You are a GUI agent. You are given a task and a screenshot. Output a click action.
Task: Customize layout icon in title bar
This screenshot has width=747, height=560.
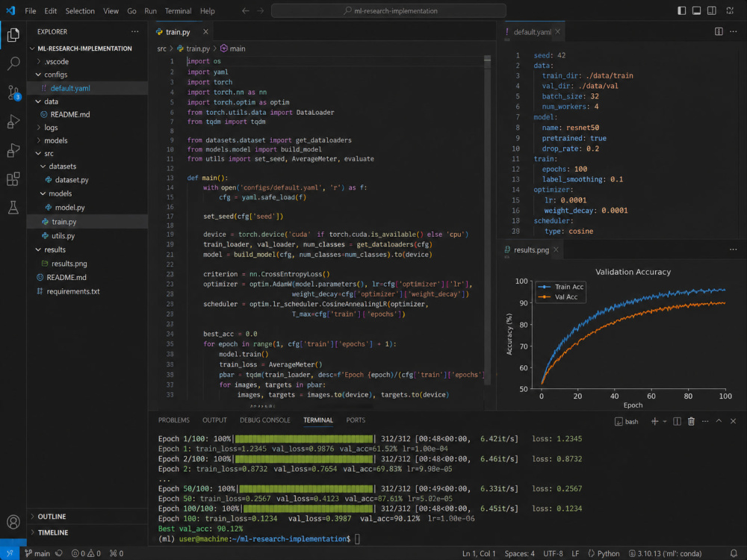tap(730, 10)
